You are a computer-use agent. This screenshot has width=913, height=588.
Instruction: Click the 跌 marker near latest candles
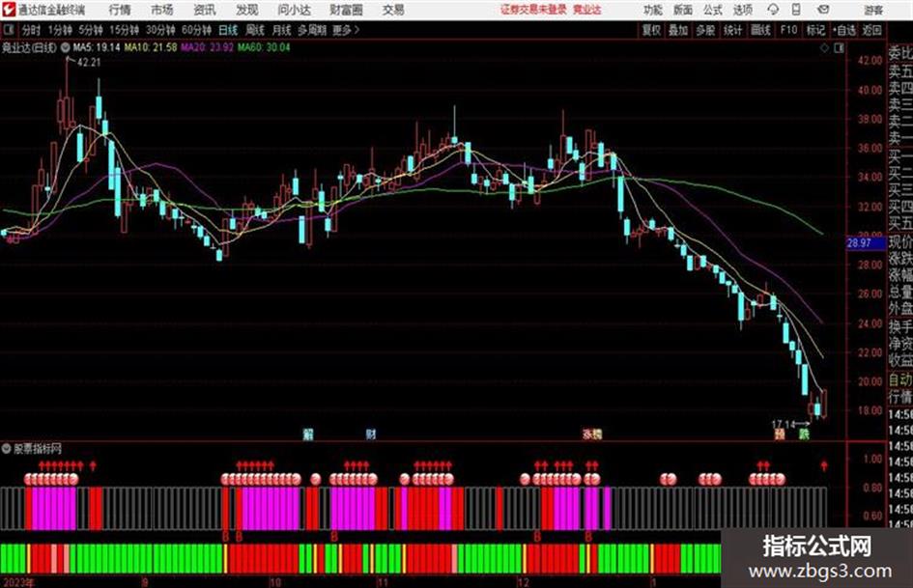tap(804, 434)
